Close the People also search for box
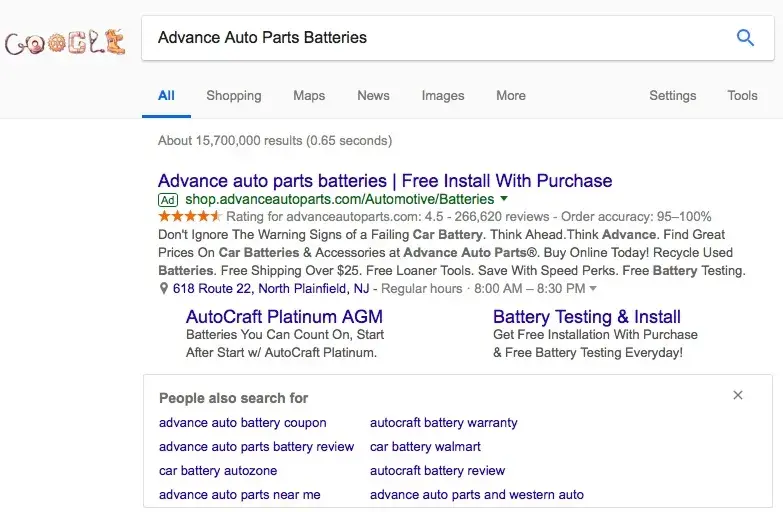783x512 pixels. coord(738,395)
